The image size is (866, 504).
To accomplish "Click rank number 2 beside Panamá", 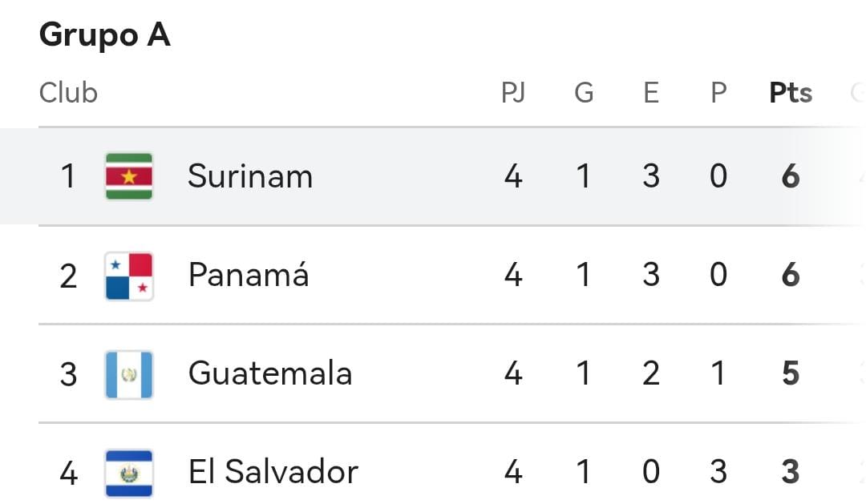I will click(x=69, y=276).
